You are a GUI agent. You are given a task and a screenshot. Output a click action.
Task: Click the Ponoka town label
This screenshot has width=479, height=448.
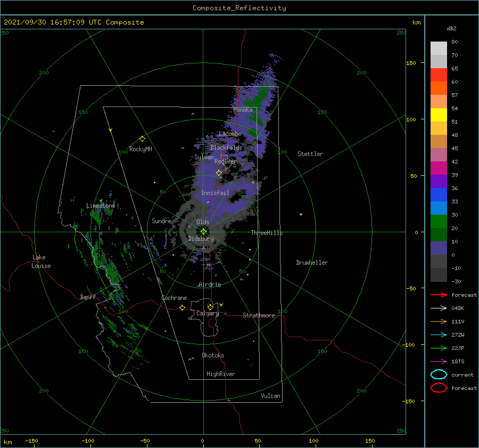[243, 110]
